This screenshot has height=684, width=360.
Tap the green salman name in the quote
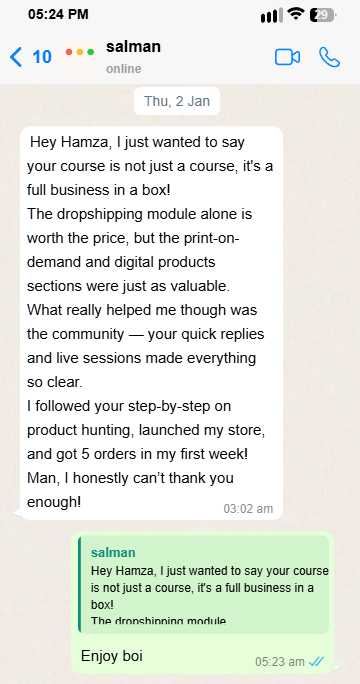pos(113,553)
